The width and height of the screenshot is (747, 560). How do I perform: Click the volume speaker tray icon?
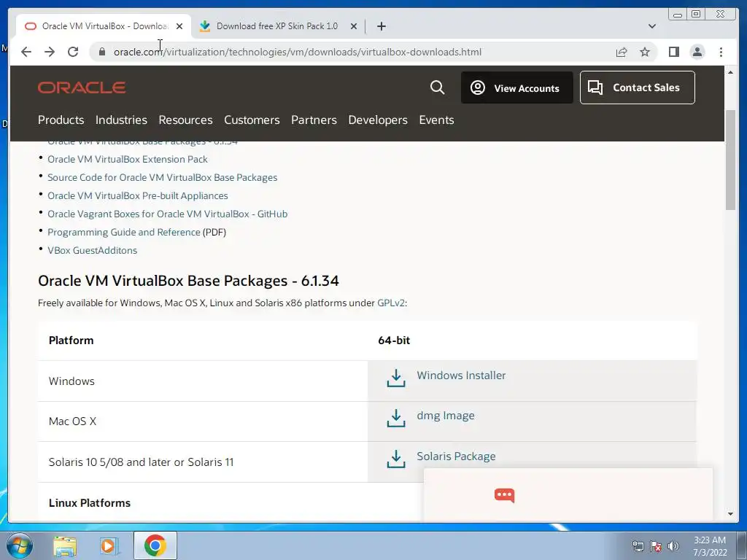click(x=673, y=546)
